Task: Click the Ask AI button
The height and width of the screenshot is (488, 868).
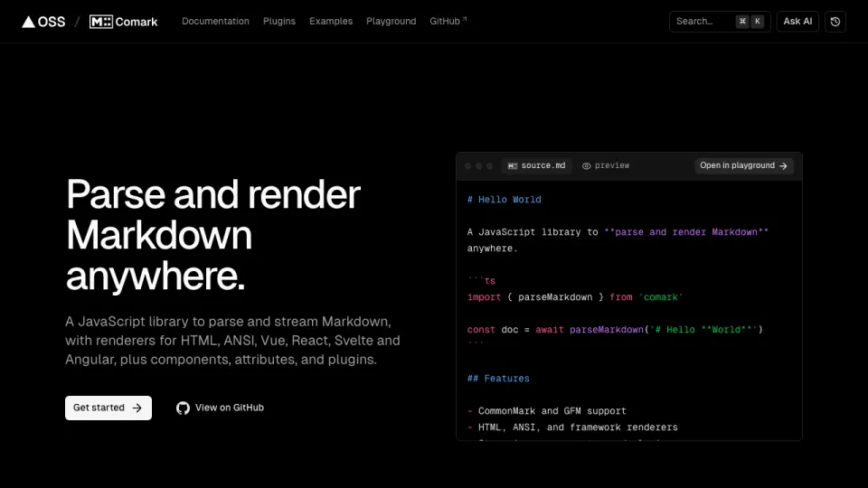Action: [x=797, y=22]
